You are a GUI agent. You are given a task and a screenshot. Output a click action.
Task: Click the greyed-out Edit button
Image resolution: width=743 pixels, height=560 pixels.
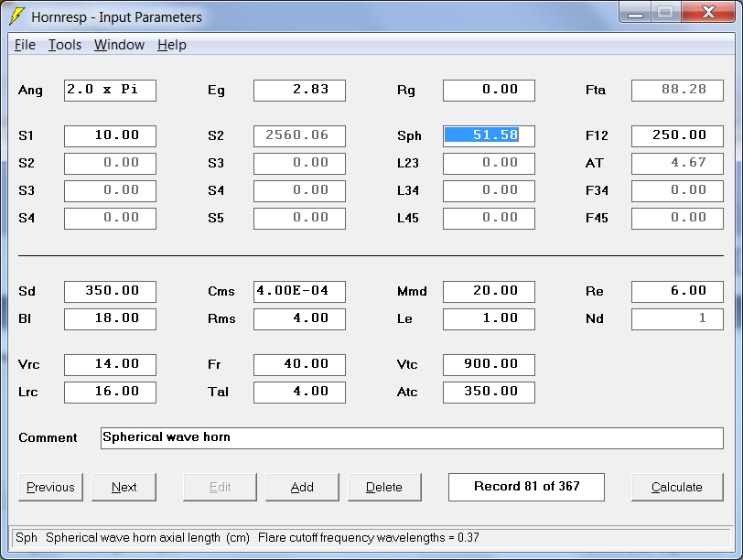220,487
